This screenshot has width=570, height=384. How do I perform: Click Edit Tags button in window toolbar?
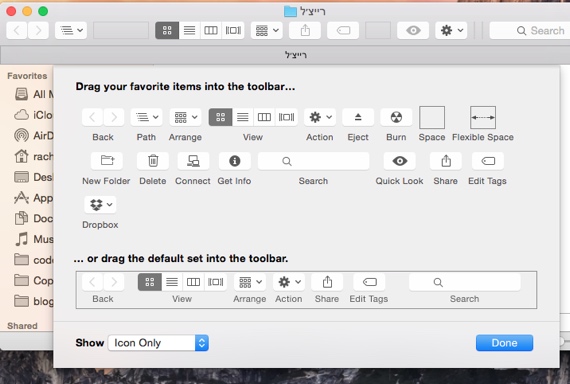coord(343,30)
